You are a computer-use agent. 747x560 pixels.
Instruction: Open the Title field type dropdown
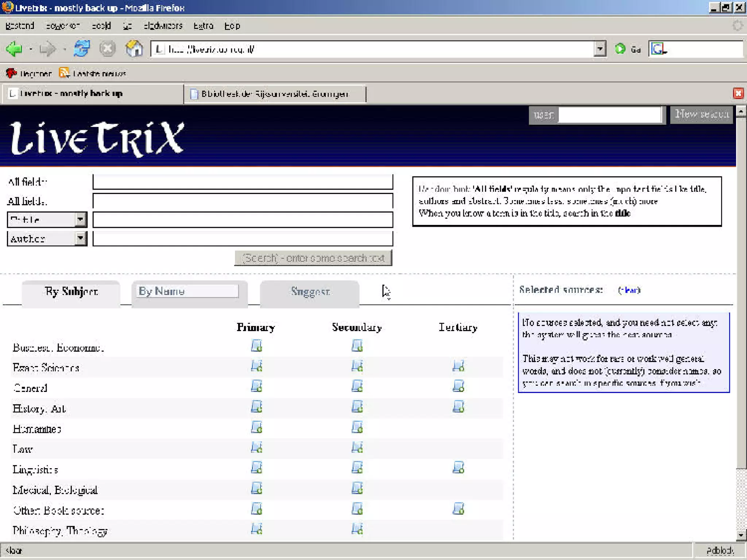coord(80,220)
